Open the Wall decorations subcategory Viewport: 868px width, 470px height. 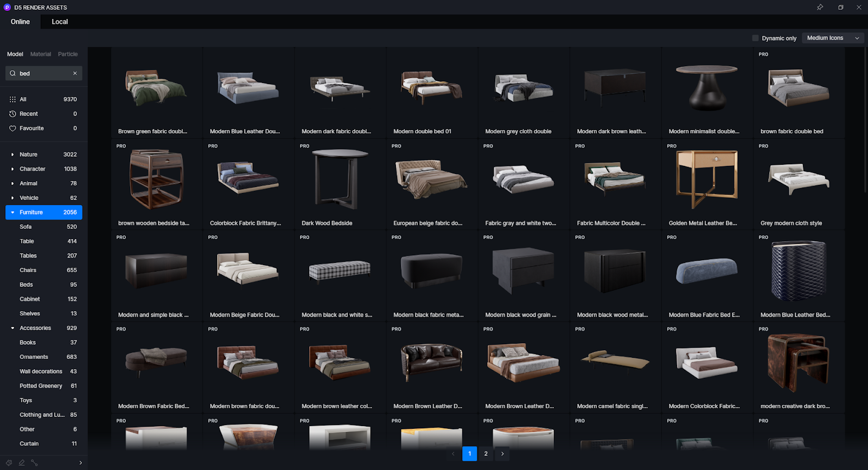pos(43,371)
